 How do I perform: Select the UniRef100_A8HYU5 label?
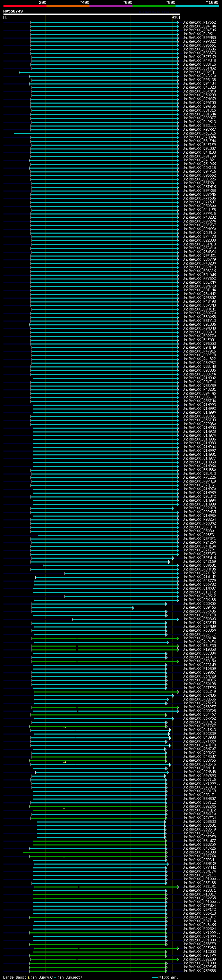(199, 569)
